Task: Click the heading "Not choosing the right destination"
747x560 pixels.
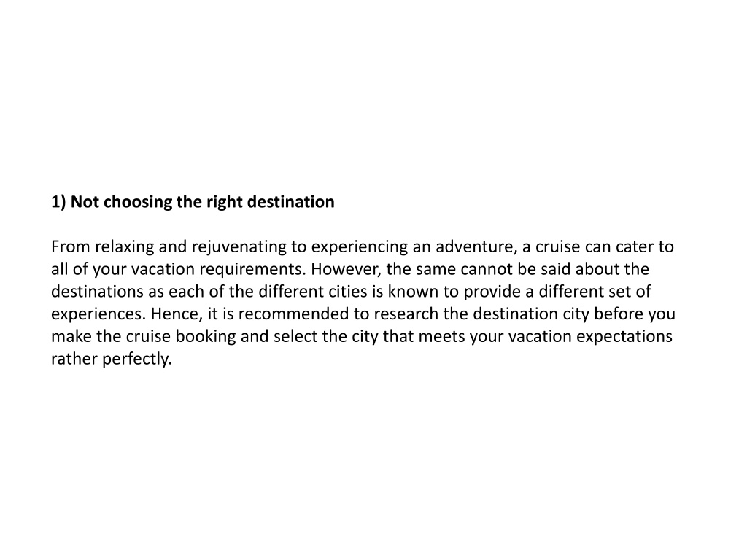Action: pyautogui.click(x=203, y=202)
